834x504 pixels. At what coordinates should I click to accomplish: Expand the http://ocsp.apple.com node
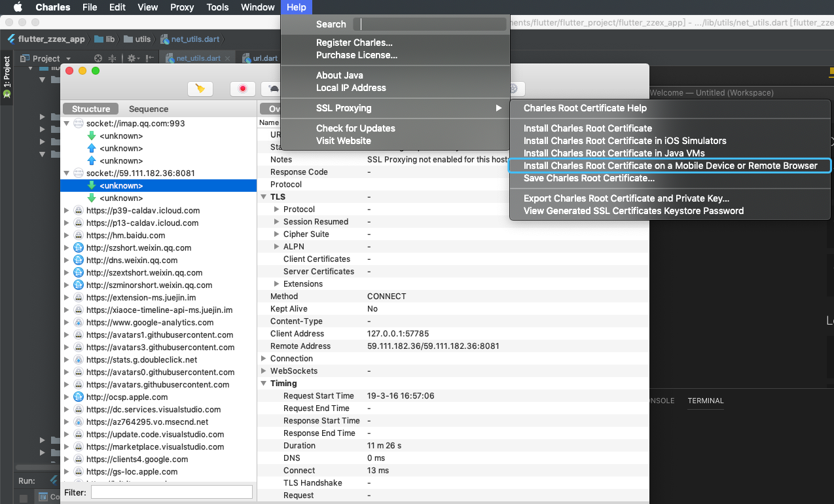67,397
